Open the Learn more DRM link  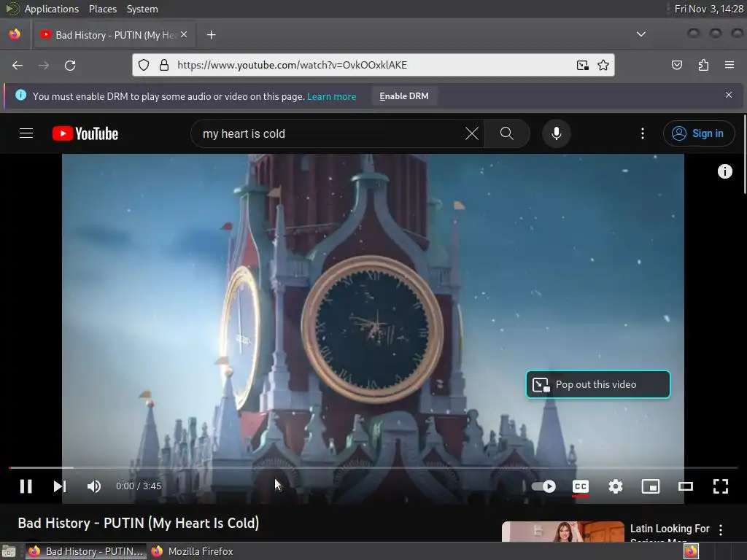click(332, 97)
